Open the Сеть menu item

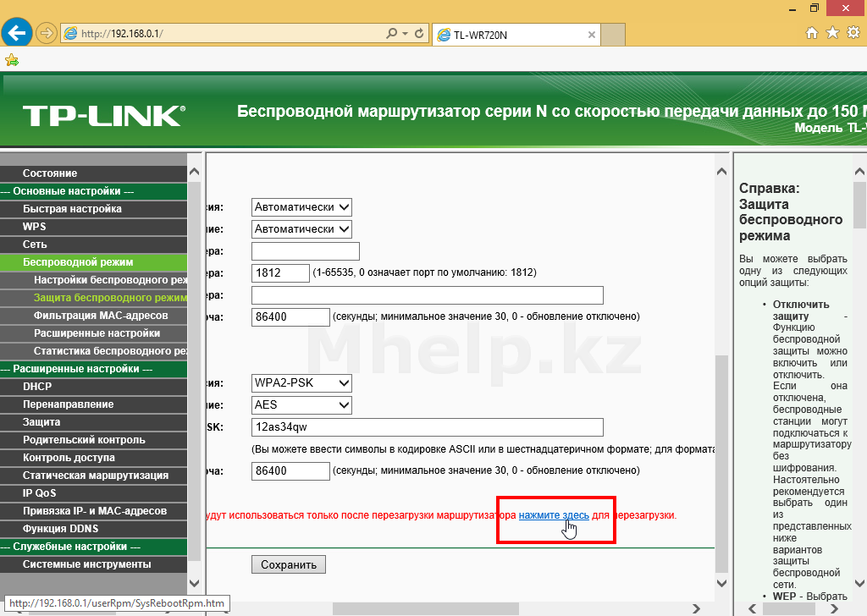[x=93, y=245]
